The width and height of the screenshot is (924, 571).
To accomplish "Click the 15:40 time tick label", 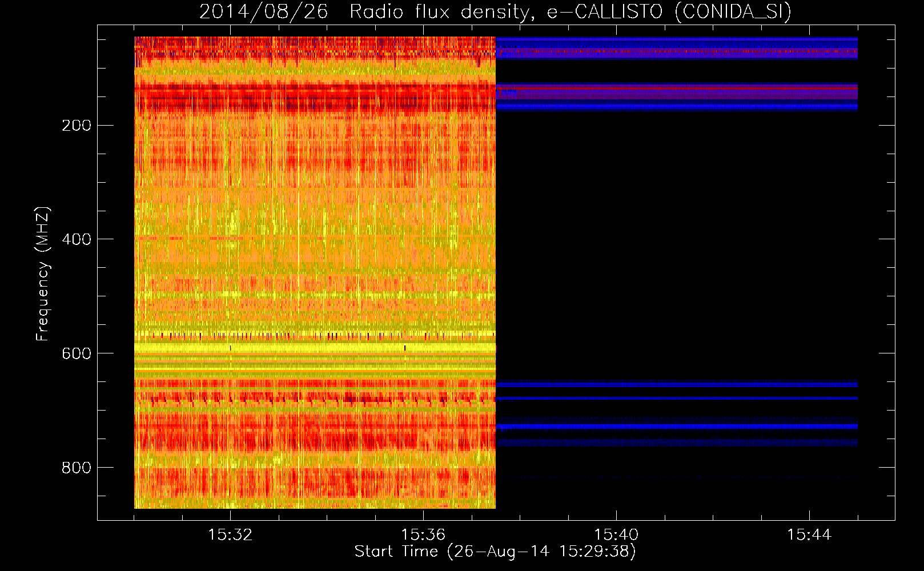I will pyautogui.click(x=616, y=534).
